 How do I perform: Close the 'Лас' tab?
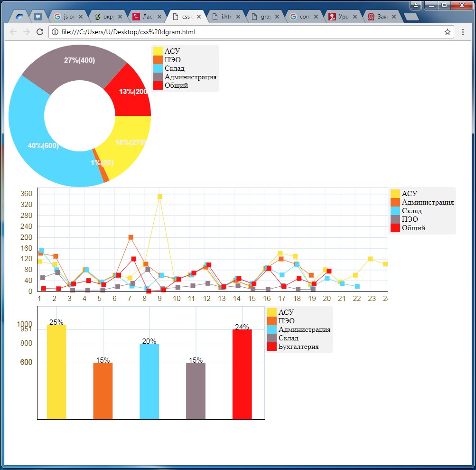pyautogui.click(x=159, y=17)
